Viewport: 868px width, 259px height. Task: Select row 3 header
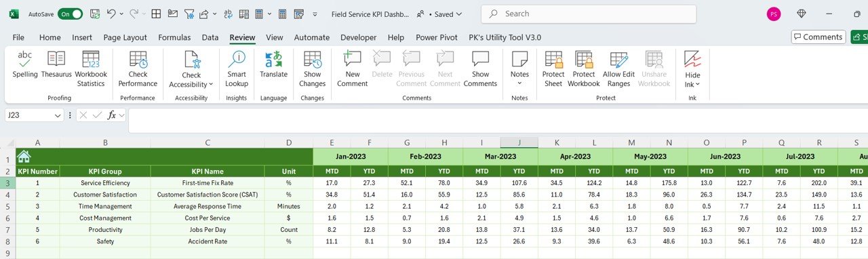click(7, 183)
